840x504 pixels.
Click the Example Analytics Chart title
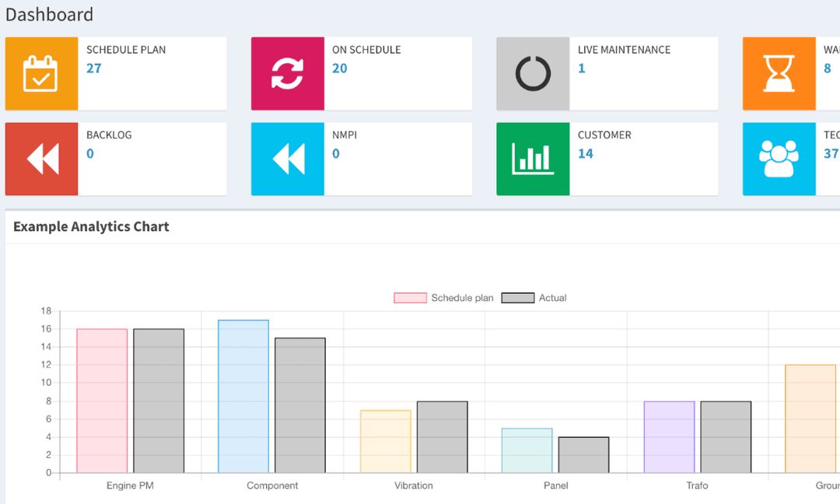coord(91,227)
